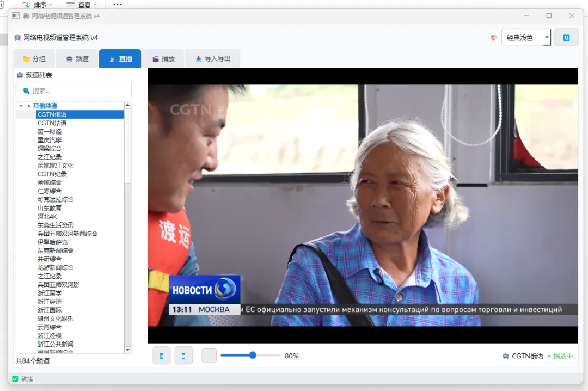Select channel 余姚姚江文化

point(55,166)
